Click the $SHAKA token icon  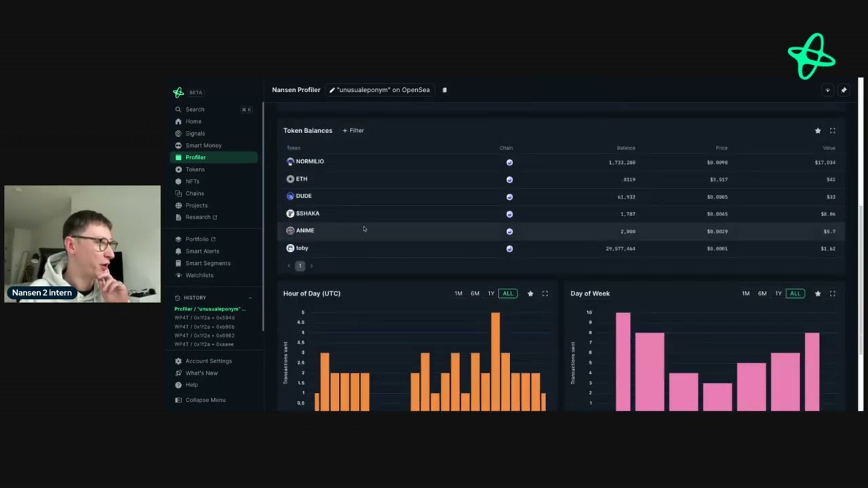[x=290, y=213]
